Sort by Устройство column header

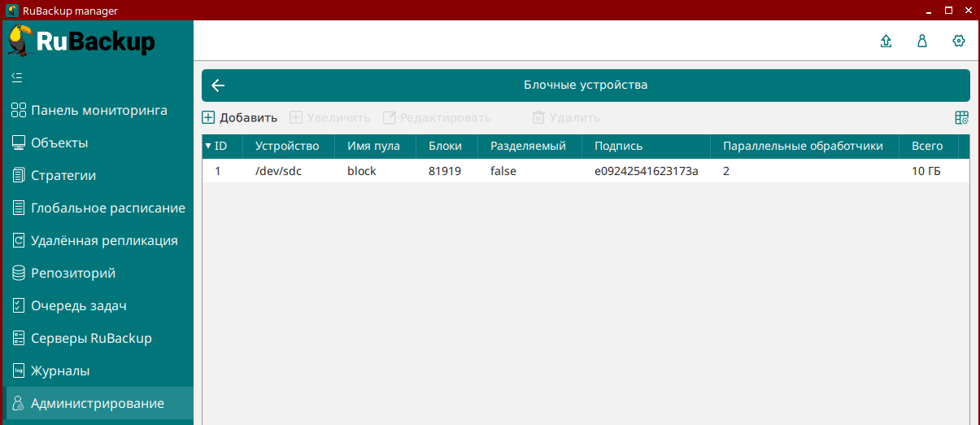[289, 147]
